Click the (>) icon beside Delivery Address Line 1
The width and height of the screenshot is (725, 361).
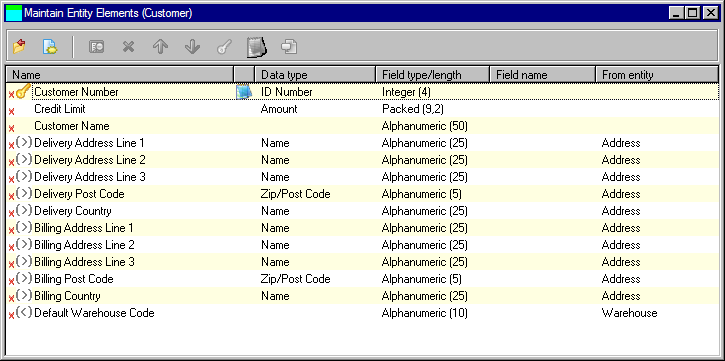click(x=24, y=143)
